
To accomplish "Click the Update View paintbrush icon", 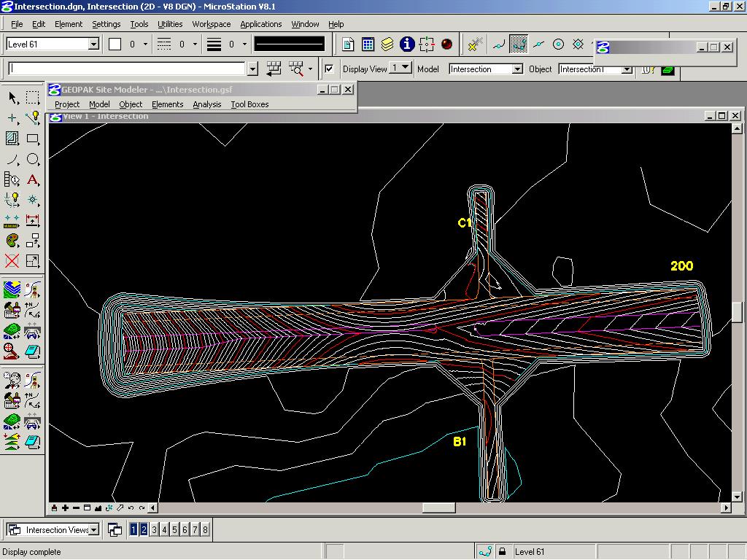I will point(54,508).
